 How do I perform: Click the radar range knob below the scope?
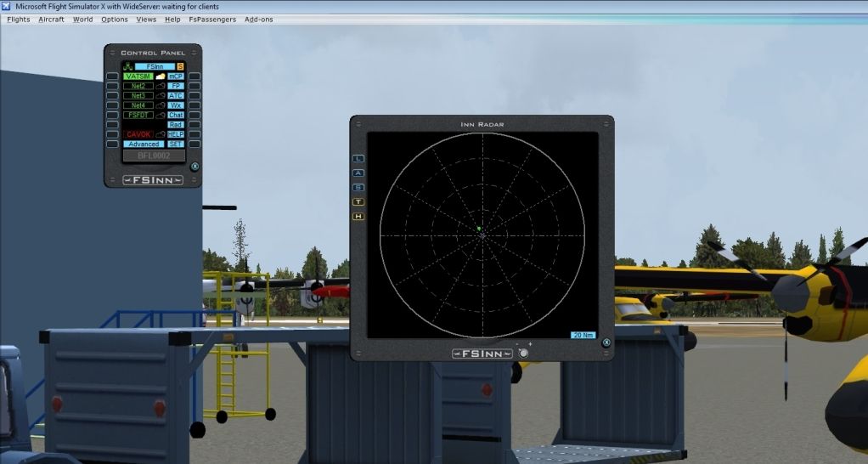(x=523, y=353)
